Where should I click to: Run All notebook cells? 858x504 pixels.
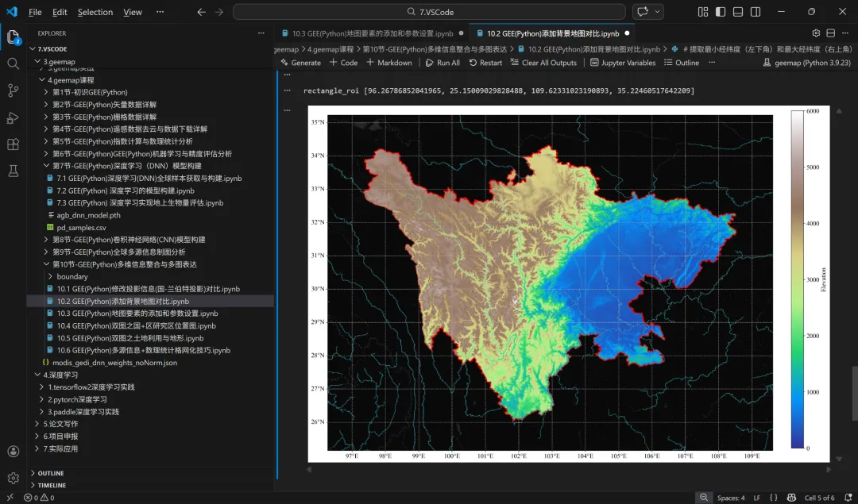pos(443,63)
